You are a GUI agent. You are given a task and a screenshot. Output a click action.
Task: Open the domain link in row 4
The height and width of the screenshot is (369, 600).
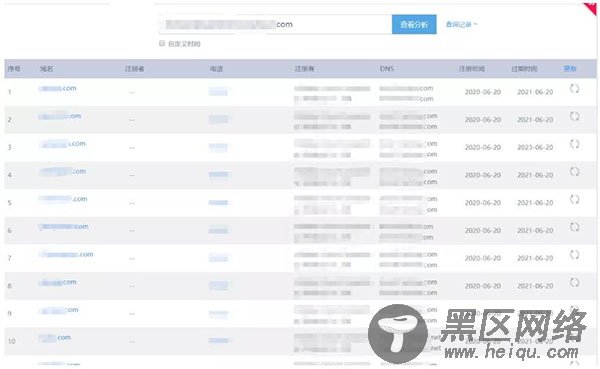(63, 171)
